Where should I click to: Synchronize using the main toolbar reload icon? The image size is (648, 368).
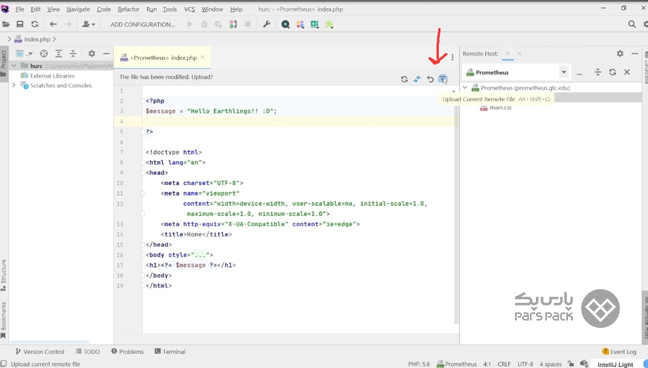pos(35,24)
